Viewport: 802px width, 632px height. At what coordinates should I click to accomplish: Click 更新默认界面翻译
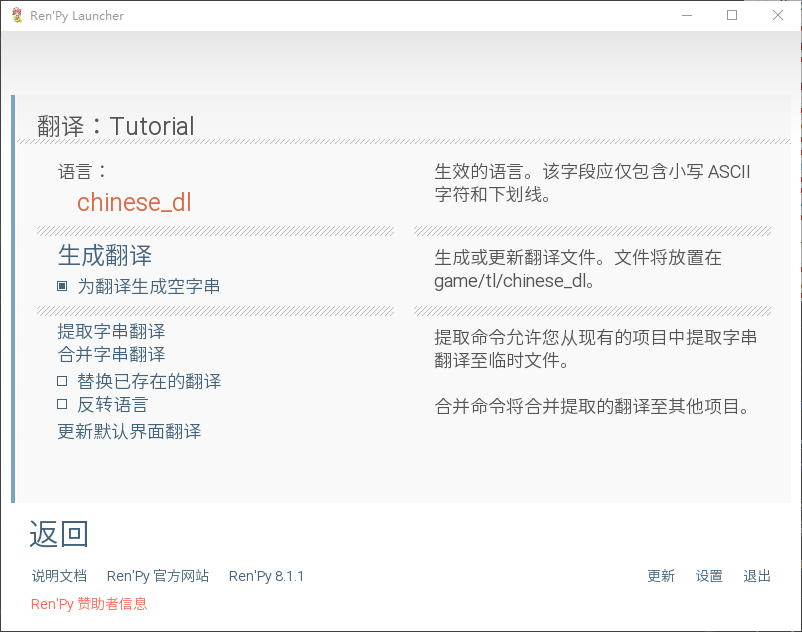pyautogui.click(x=129, y=432)
